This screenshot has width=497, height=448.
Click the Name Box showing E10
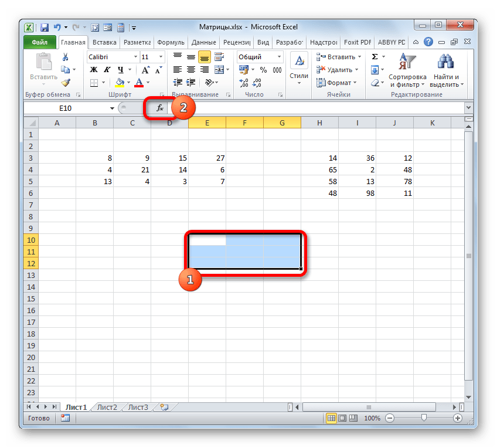coord(66,108)
